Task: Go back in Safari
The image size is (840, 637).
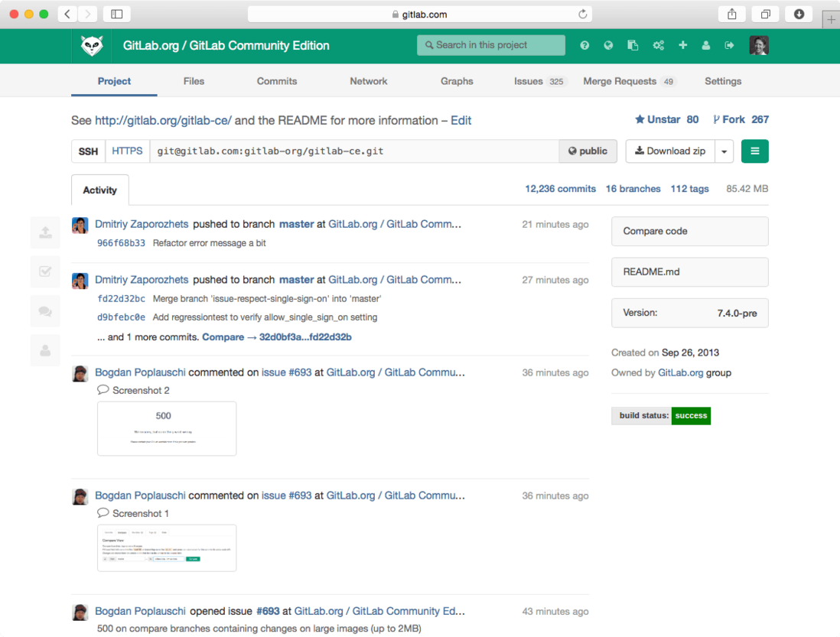Action: click(67, 14)
